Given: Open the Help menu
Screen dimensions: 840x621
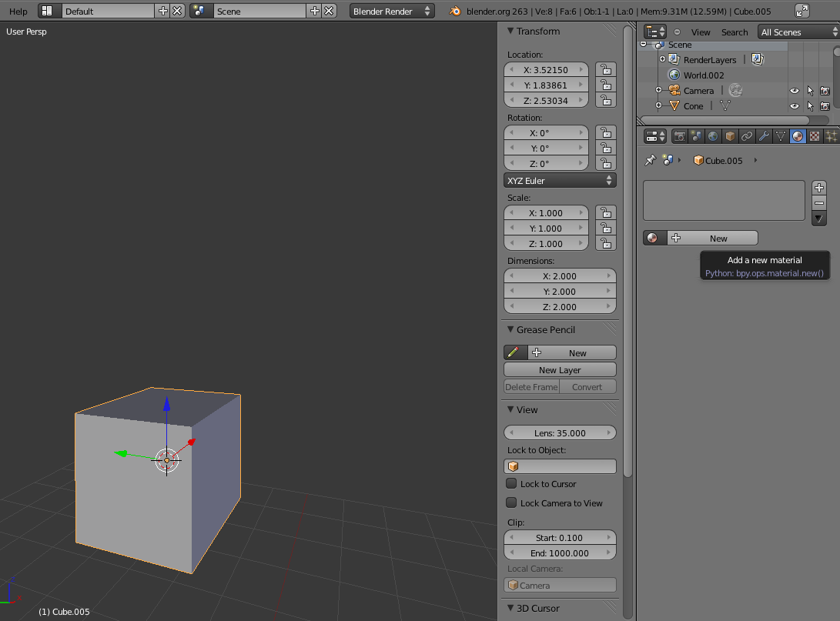Looking at the screenshot, I should [x=18, y=11].
